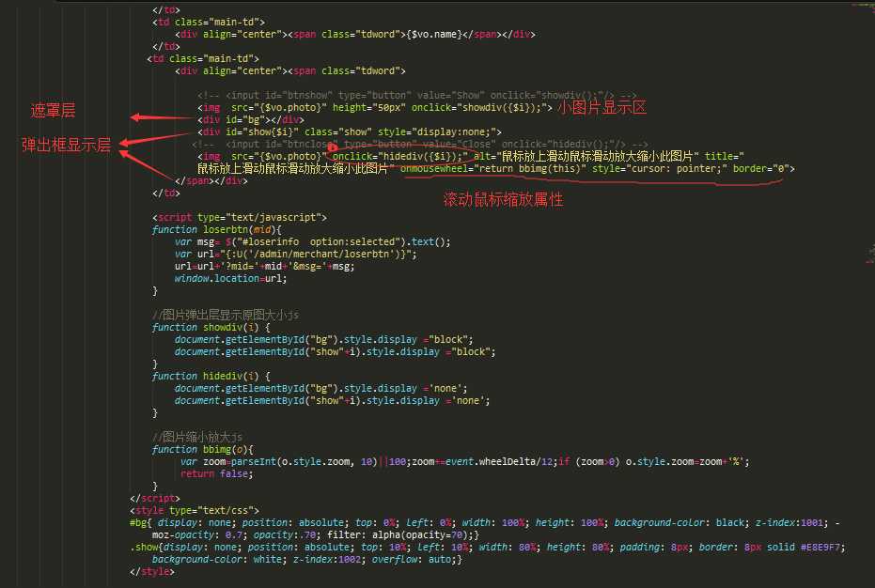
Task: Click the </span></div> closing tags line
Action: click(211, 180)
